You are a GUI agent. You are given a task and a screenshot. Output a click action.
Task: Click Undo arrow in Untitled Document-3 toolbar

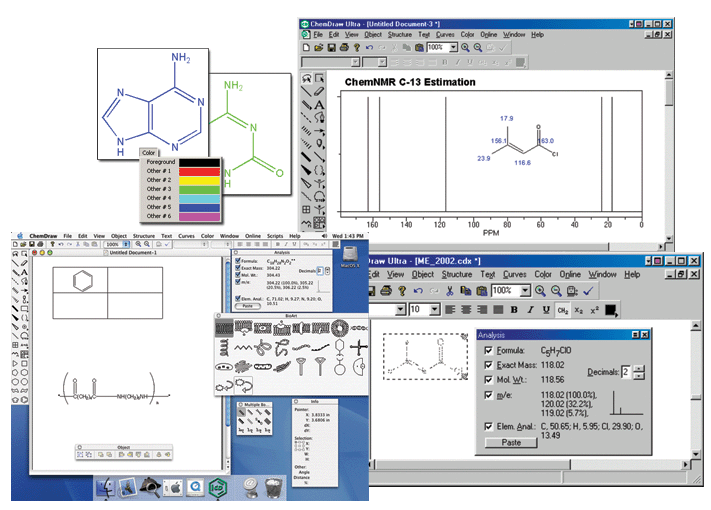tap(370, 47)
